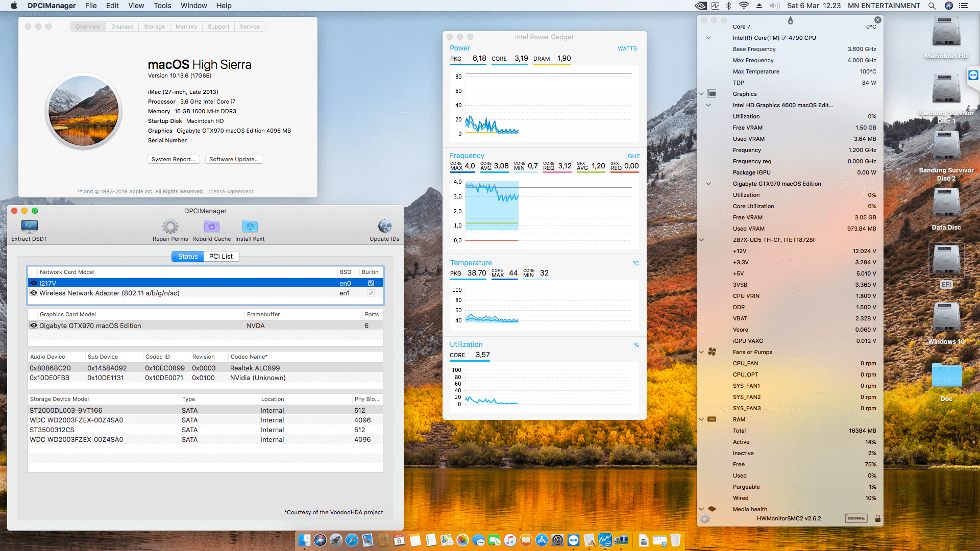Open Bluetooth menu bar status
This screenshot has width=980, height=551.
[729, 6]
